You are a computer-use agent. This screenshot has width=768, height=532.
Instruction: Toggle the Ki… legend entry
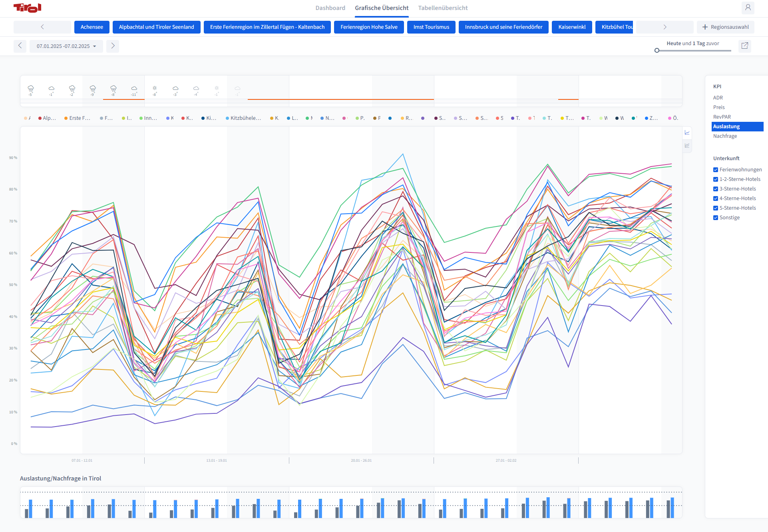209,118
